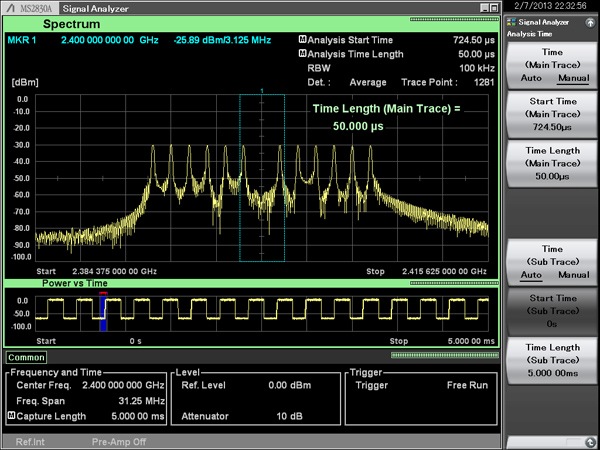Click the Signal Analyzer menu title icon
600x450 pixels.
pyautogui.click(x=511, y=22)
